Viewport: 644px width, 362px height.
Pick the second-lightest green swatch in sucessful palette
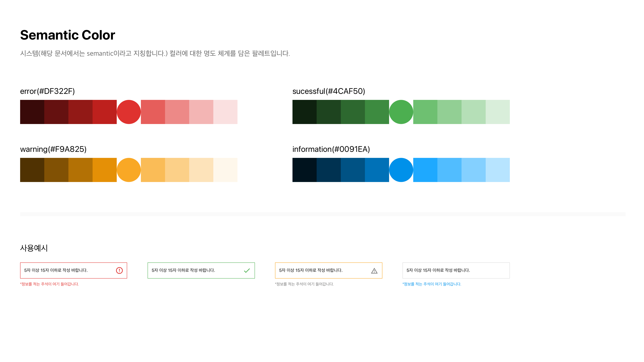[x=473, y=112]
